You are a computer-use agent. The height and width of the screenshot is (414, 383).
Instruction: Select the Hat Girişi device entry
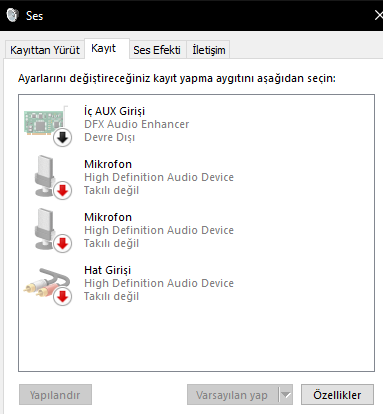196,283
